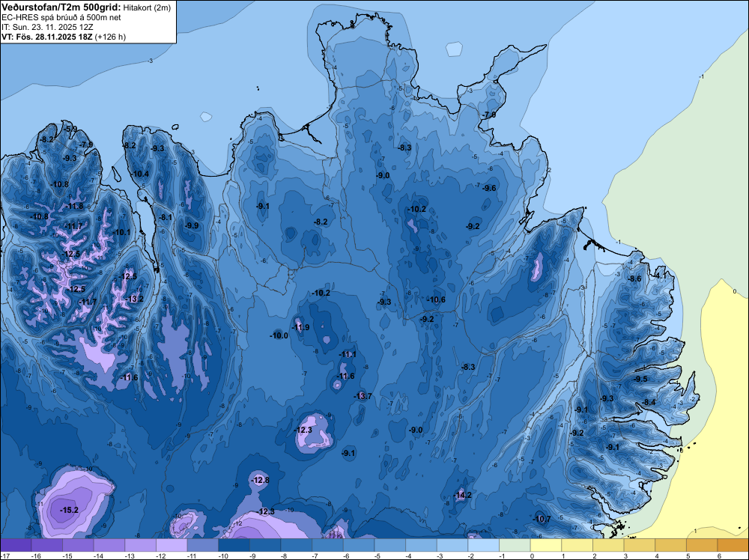Click the 'IT: Sun. 23. 11. 2025 12Z' line
Screen dimensions: 749x560
[x=47, y=27]
